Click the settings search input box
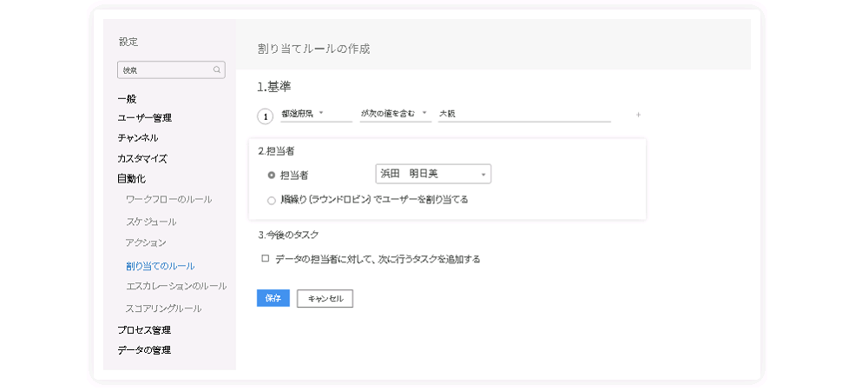Viewport: 868px width, 391px height. pyautogui.click(x=171, y=70)
